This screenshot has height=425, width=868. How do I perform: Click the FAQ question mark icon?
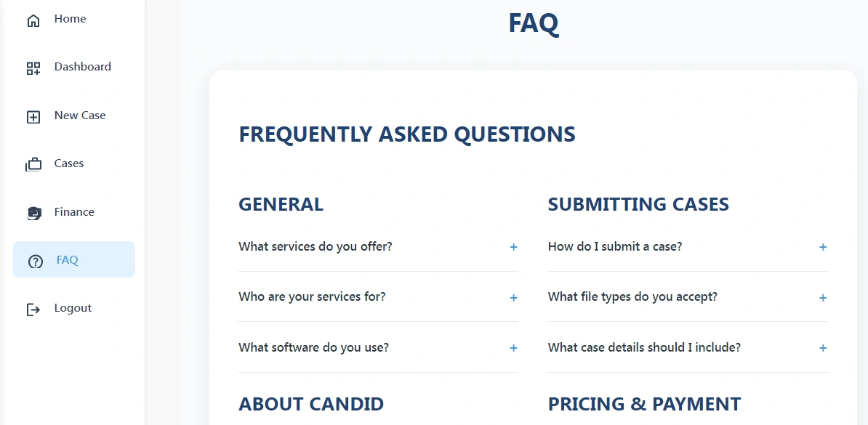click(36, 262)
